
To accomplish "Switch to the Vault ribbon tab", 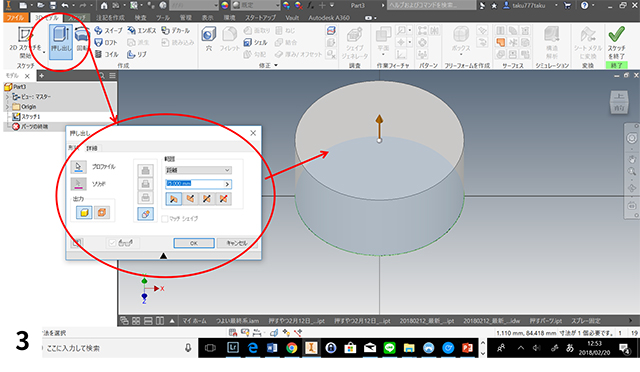I will pos(292,18).
